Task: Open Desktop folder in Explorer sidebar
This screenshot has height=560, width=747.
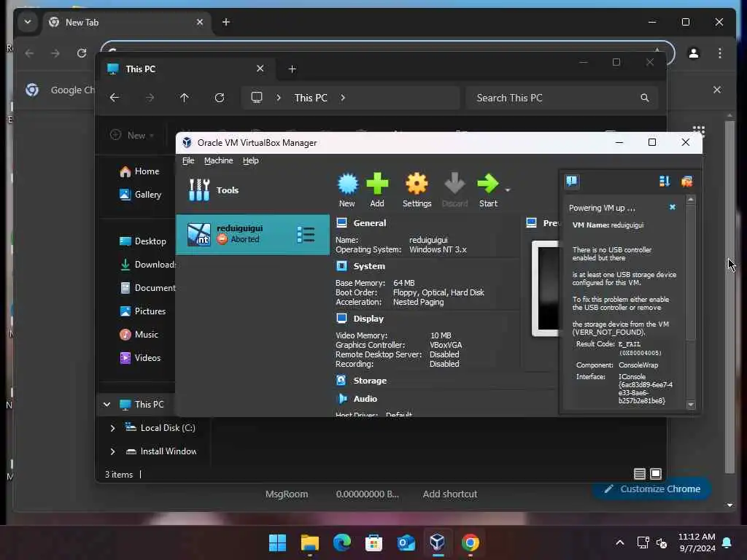Action: 143,241
